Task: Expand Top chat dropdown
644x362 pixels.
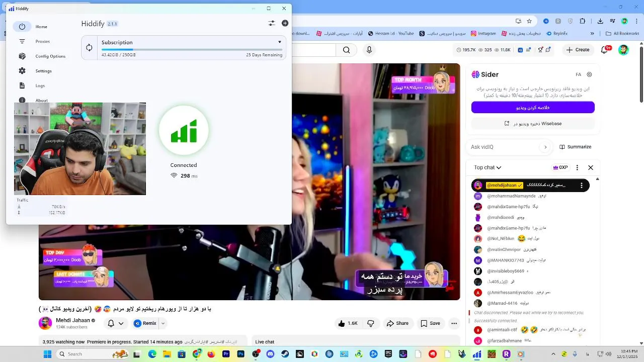Action: point(488,167)
